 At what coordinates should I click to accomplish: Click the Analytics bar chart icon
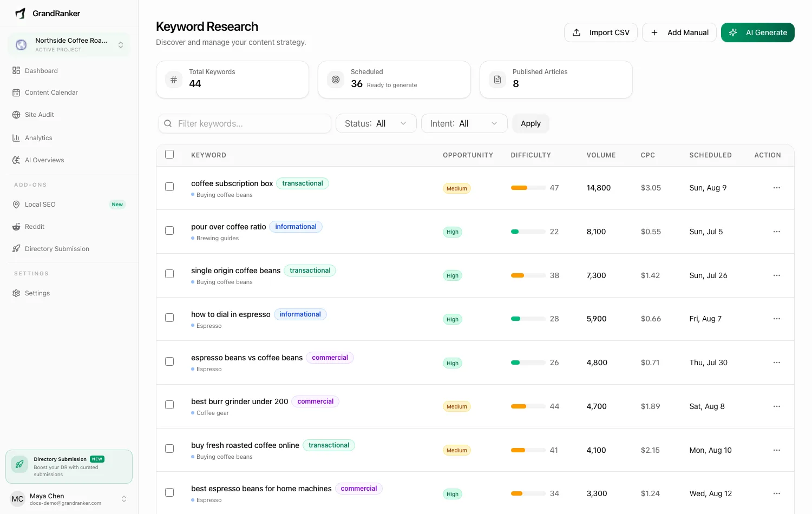point(16,138)
